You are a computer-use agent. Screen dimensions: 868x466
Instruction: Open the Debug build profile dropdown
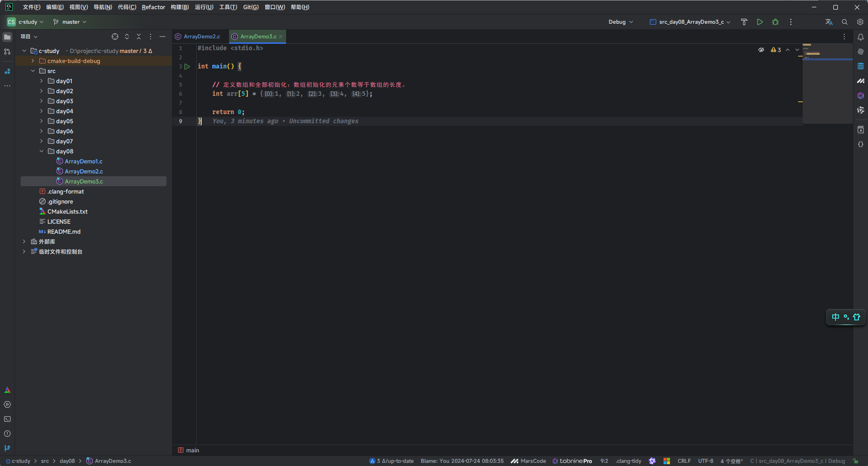[621, 22]
